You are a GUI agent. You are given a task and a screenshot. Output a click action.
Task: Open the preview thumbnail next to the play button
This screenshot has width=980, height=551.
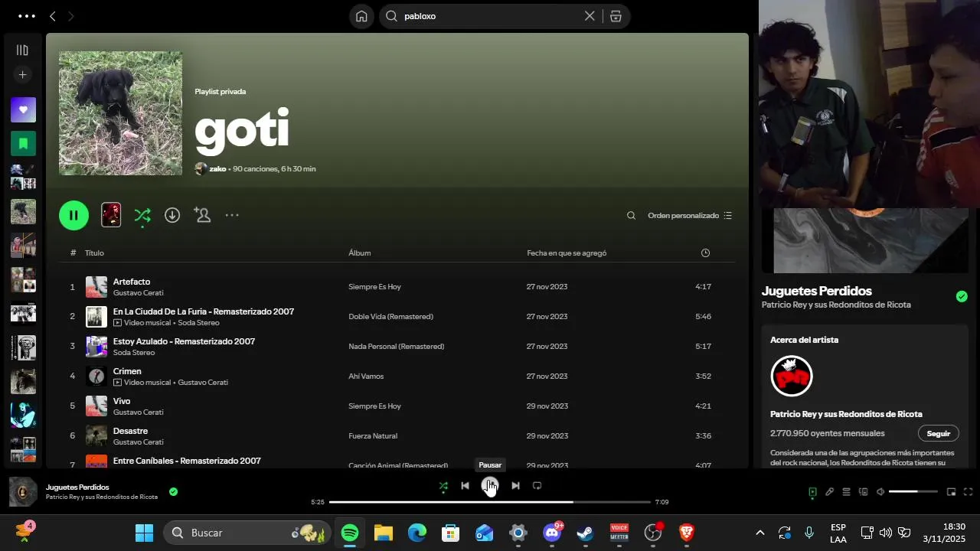coord(111,215)
